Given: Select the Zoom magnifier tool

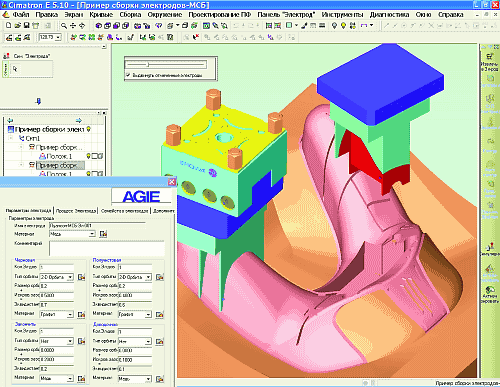Looking at the screenshot, I should click(x=64, y=25).
